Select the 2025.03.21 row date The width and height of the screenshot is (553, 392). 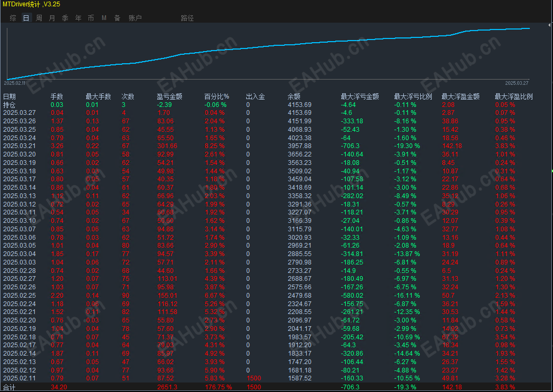click(20, 146)
